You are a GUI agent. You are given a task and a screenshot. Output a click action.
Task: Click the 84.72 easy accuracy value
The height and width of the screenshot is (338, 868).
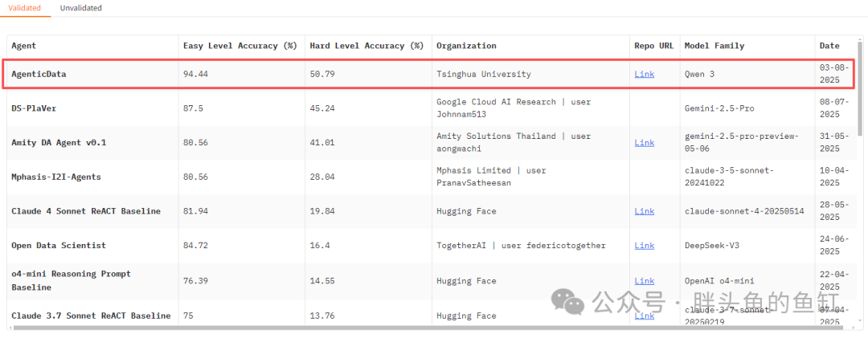click(195, 245)
